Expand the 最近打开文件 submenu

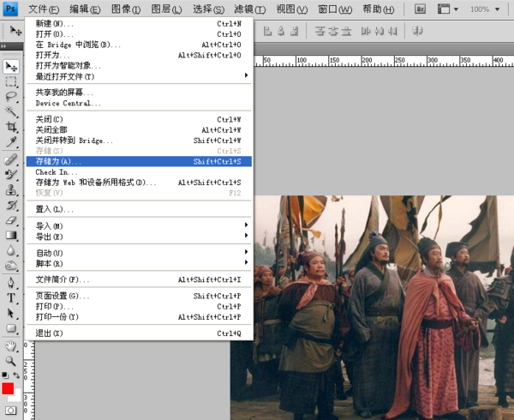(x=139, y=76)
